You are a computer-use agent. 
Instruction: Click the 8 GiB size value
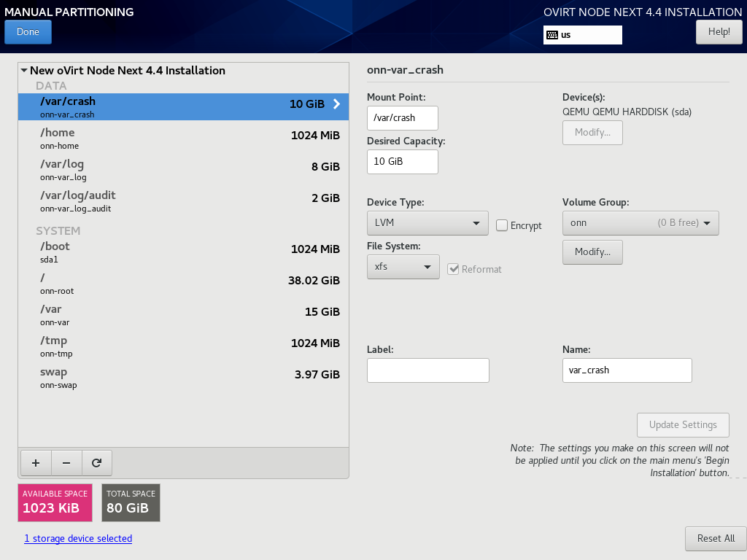tap(326, 167)
